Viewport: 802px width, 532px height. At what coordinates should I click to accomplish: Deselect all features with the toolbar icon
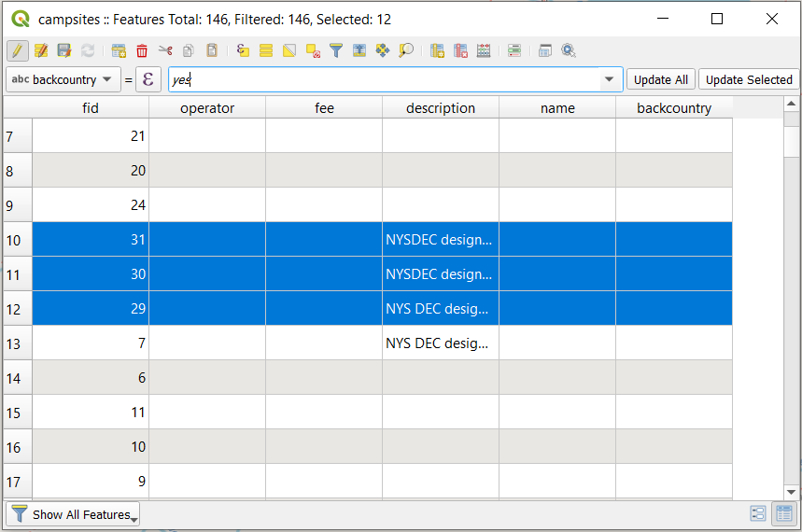coord(313,50)
